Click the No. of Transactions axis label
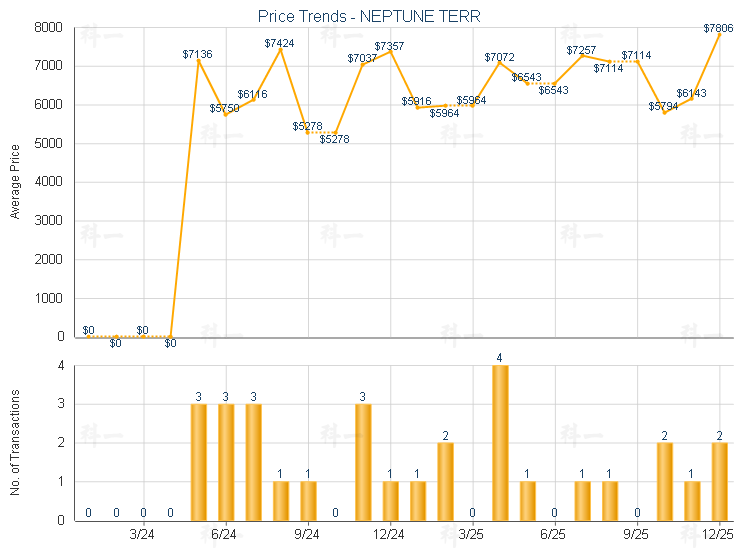 pos(15,442)
